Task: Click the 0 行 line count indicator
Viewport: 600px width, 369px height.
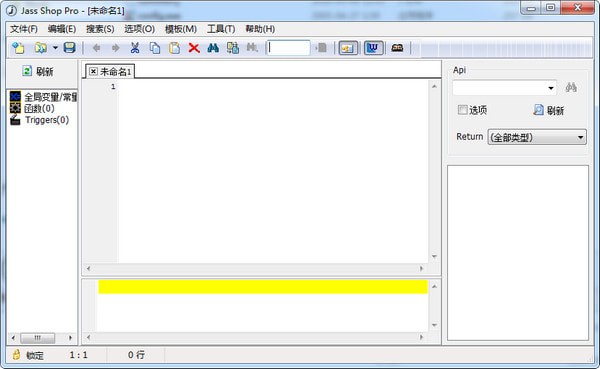Action: 136,355
